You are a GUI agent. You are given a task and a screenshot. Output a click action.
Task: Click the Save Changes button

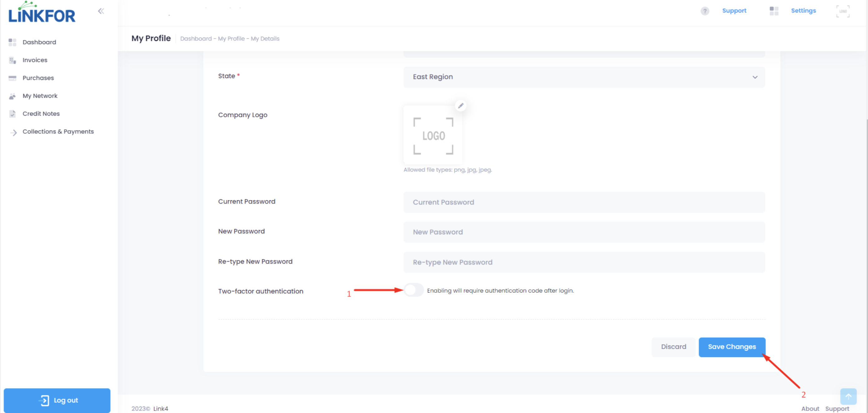732,347
